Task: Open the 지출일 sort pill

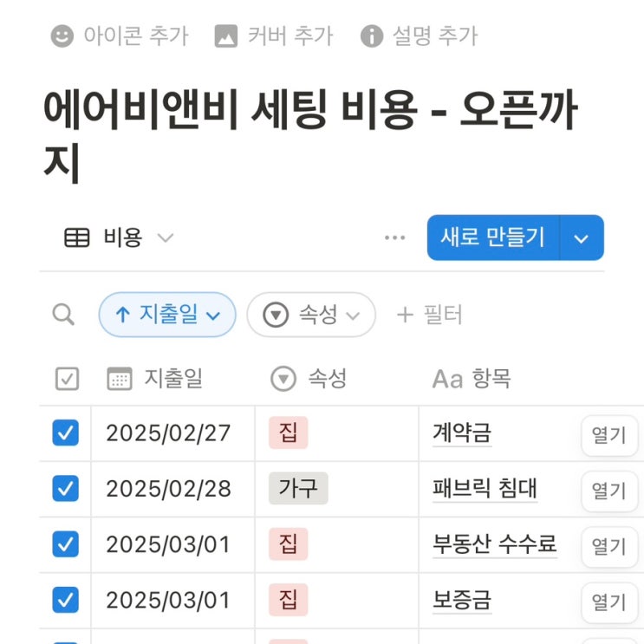Action: click(167, 315)
